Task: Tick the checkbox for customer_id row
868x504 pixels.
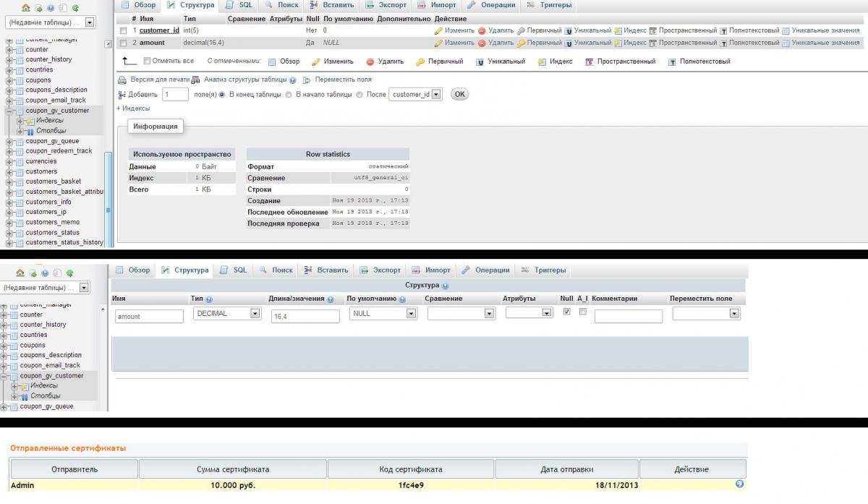Action: pyautogui.click(x=123, y=31)
